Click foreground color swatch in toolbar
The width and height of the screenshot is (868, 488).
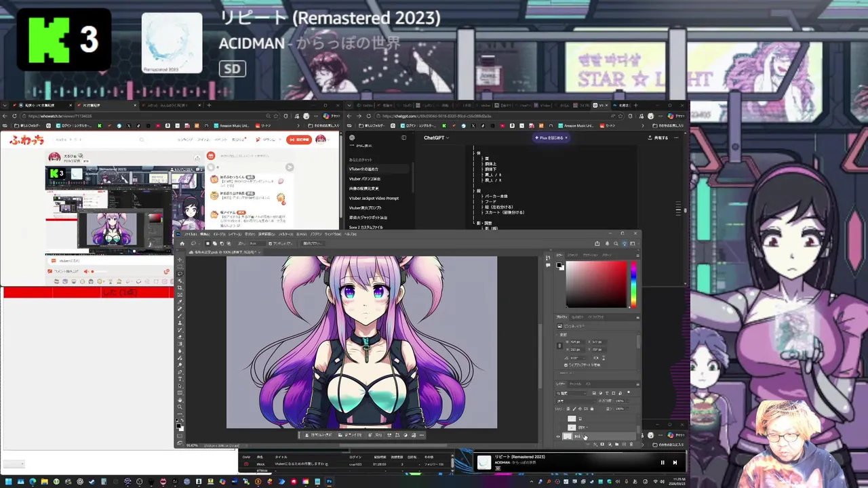coord(178,426)
